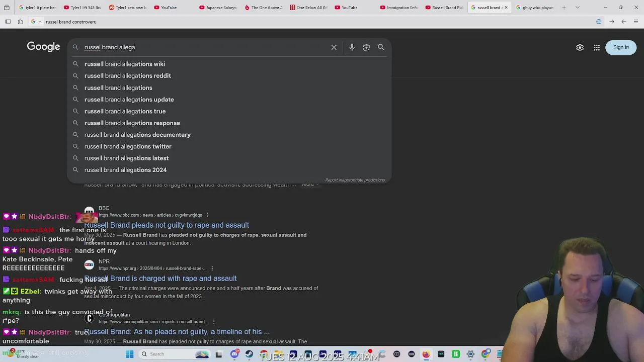
Task: Close the active 'russell brand' tab
Action: 506,8
